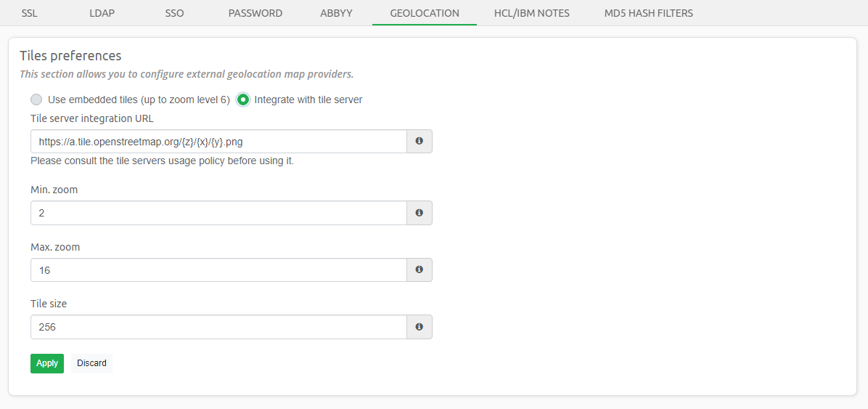The width and height of the screenshot is (868, 409).
Task: Select the GEOLOCATION tab
Action: pyautogui.click(x=425, y=13)
